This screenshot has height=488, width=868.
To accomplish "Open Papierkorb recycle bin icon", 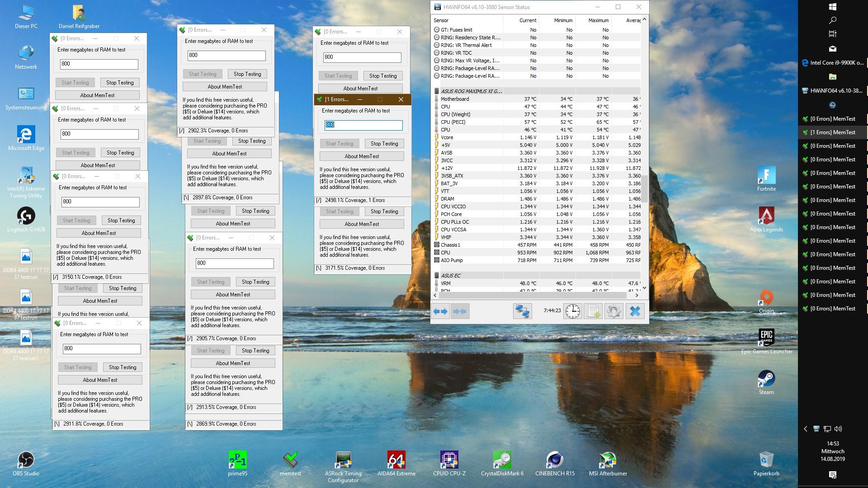I will (x=766, y=464).
